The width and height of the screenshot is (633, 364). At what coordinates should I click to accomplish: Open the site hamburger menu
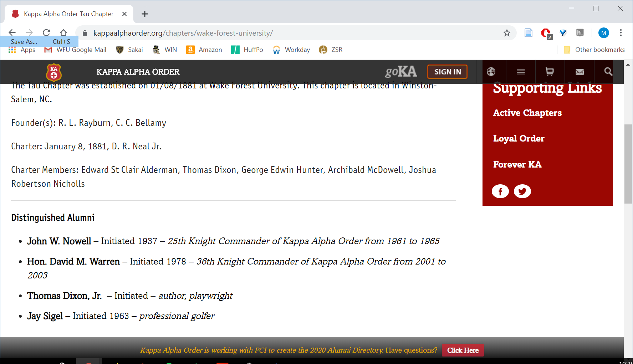(x=521, y=72)
